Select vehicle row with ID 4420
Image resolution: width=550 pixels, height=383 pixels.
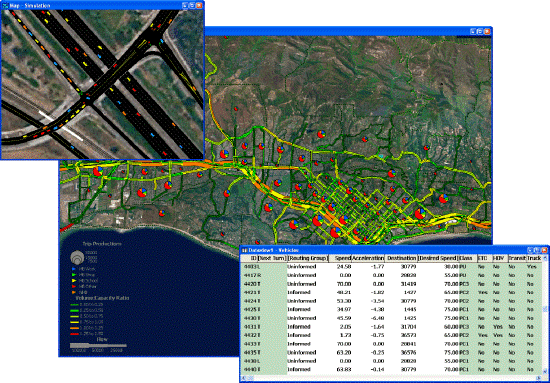(x=391, y=284)
